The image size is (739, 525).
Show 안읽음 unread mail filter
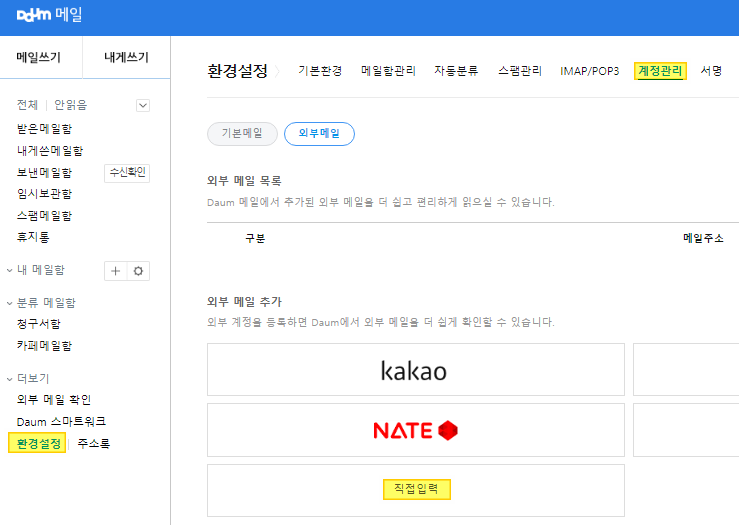[x=71, y=105]
